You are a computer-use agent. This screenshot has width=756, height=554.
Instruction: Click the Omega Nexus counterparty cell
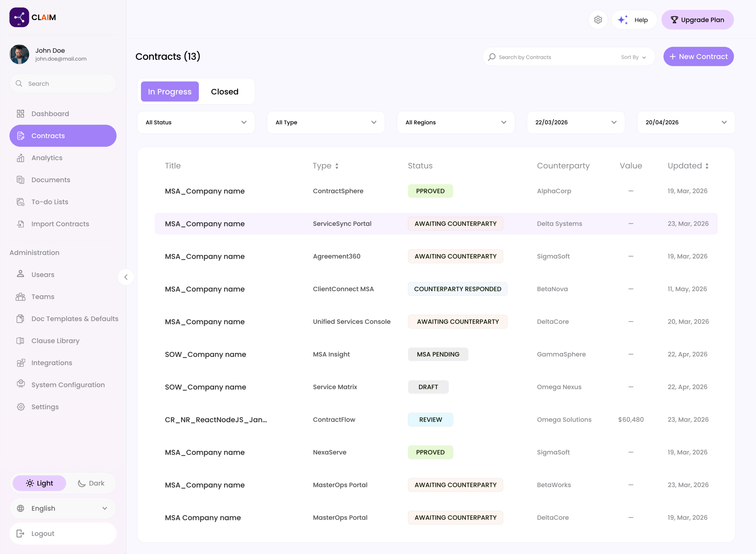coord(559,387)
